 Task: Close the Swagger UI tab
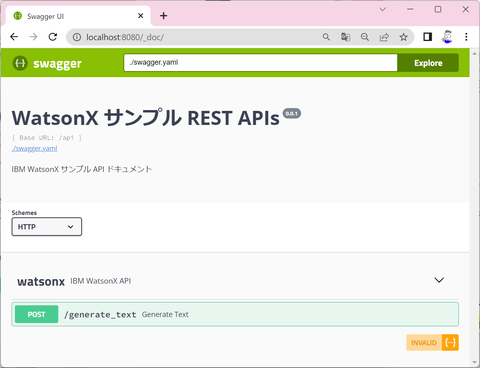click(141, 16)
